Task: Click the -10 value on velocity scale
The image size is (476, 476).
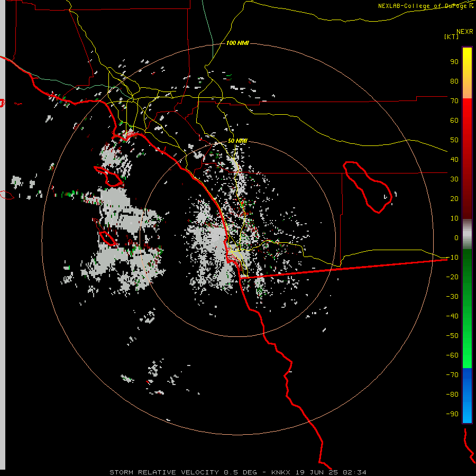Action: point(452,258)
